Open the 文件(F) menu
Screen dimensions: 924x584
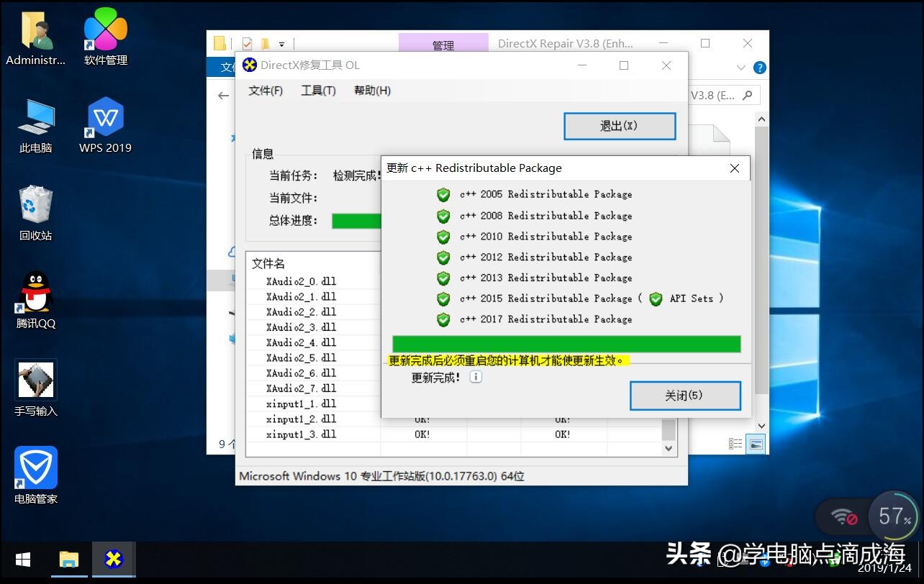coord(266,91)
